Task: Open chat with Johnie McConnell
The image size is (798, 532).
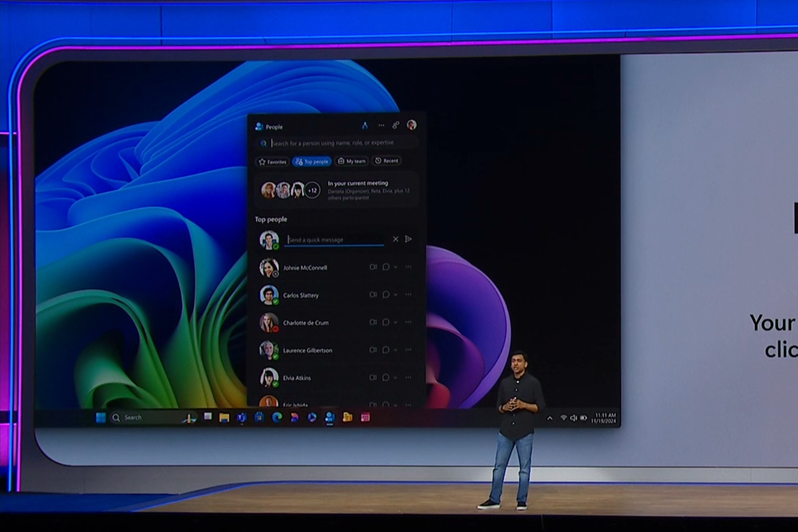Action: pos(386,267)
